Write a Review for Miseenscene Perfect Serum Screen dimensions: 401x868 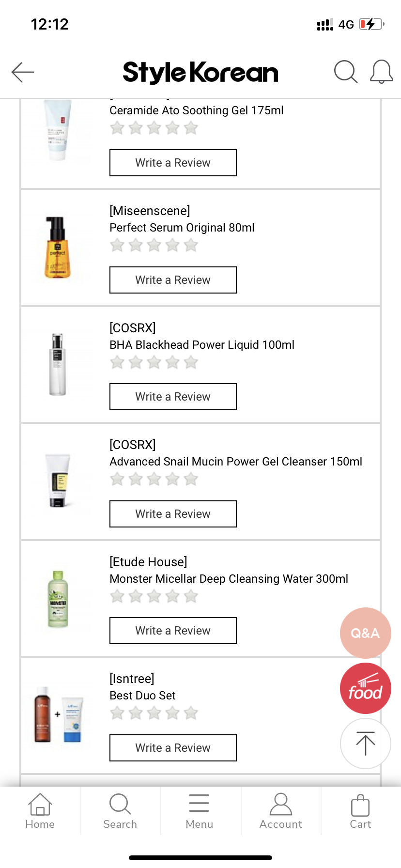(173, 280)
